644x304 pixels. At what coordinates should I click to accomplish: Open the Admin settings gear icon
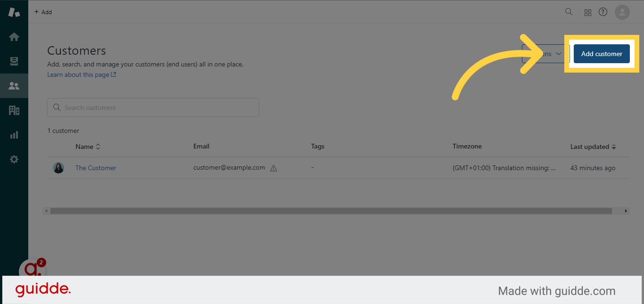click(14, 159)
